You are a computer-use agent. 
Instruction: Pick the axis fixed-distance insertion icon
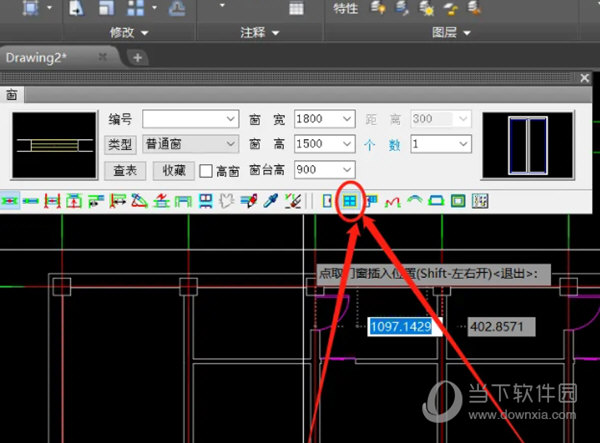pyautogui.click(x=117, y=201)
